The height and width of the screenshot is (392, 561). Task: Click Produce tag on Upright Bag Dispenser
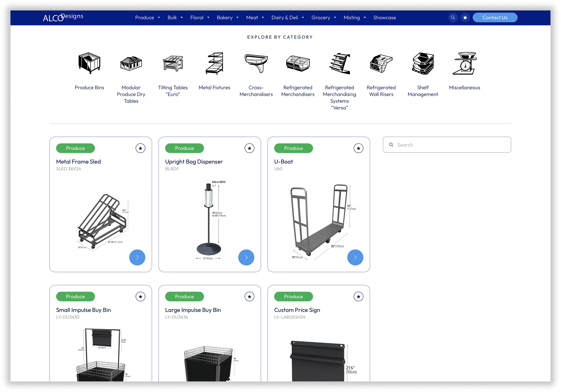(185, 148)
